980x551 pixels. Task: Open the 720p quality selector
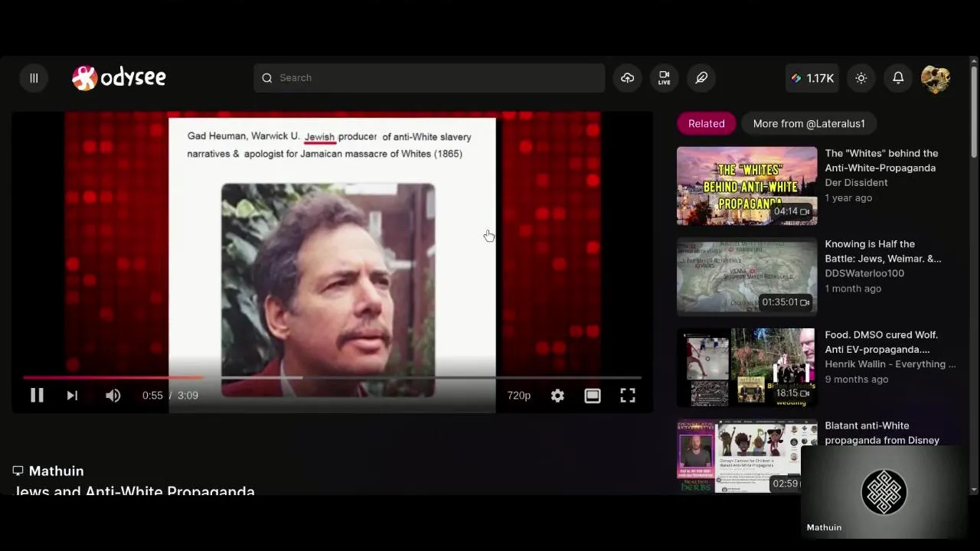pyautogui.click(x=518, y=396)
